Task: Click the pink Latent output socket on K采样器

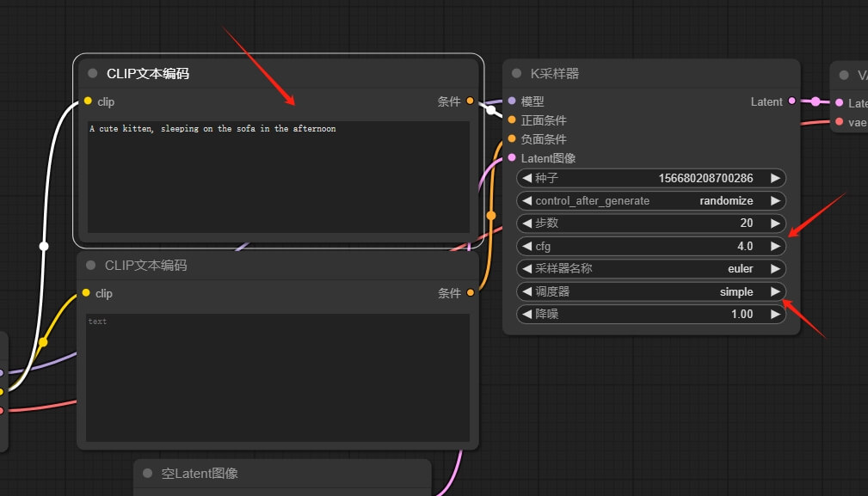Action: 791,101
